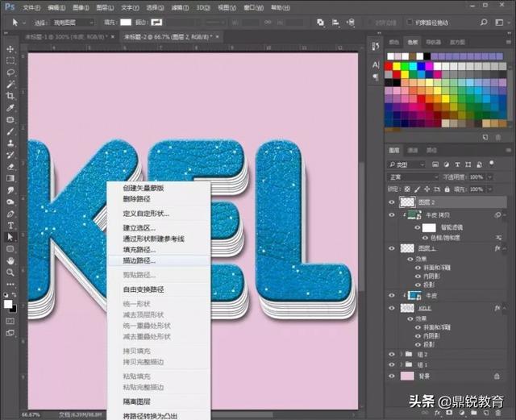Toggle visibility of 组 2 group

tap(392, 354)
